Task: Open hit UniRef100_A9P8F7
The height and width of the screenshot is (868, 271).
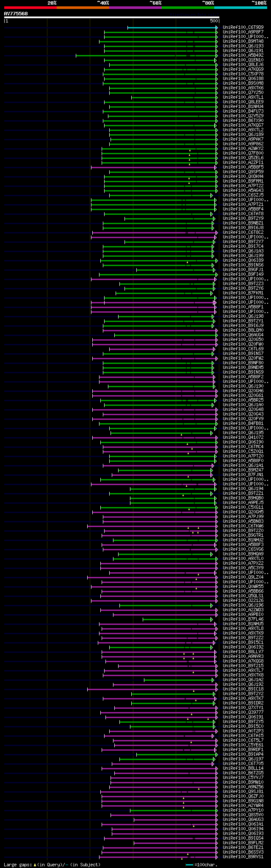Action: pyautogui.click(x=243, y=32)
